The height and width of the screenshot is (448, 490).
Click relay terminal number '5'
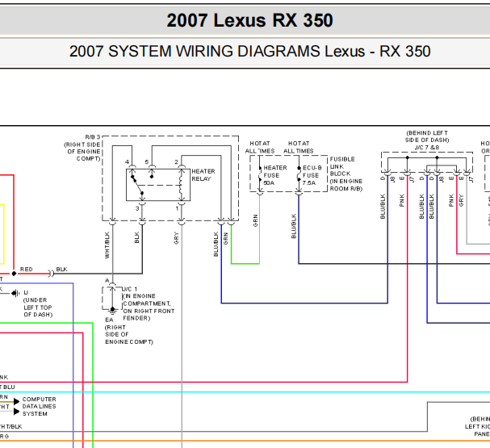[x=147, y=161]
